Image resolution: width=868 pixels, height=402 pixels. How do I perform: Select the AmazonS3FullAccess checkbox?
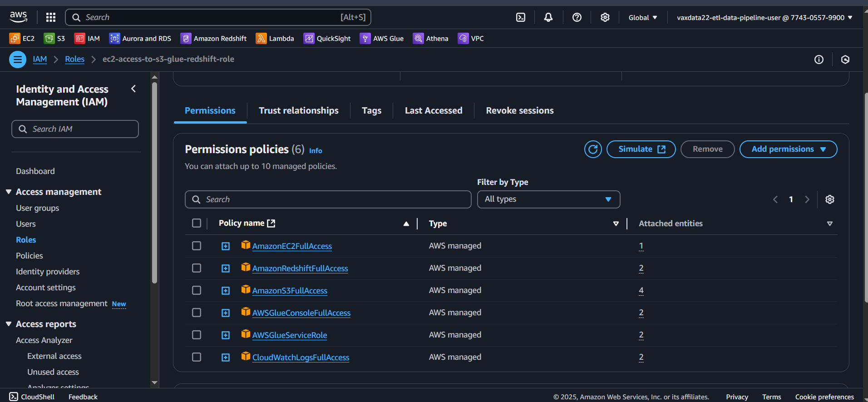tap(197, 290)
